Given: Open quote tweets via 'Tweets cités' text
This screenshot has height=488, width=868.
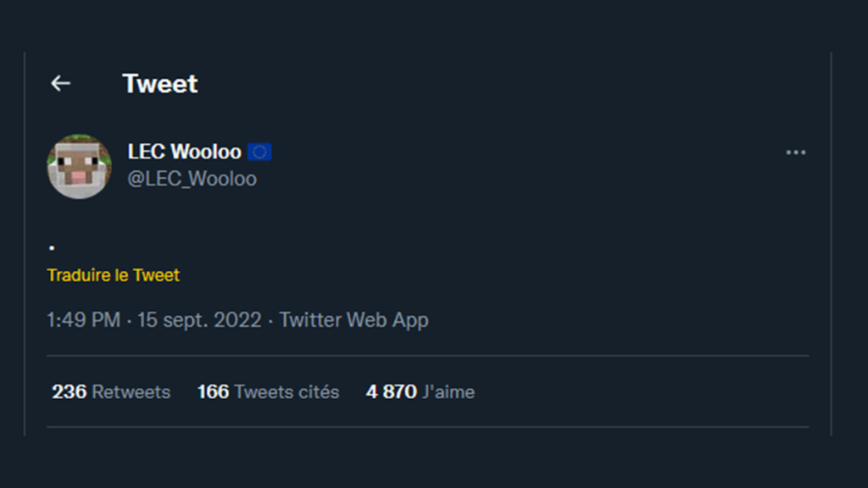Looking at the screenshot, I should pos(287,391).
